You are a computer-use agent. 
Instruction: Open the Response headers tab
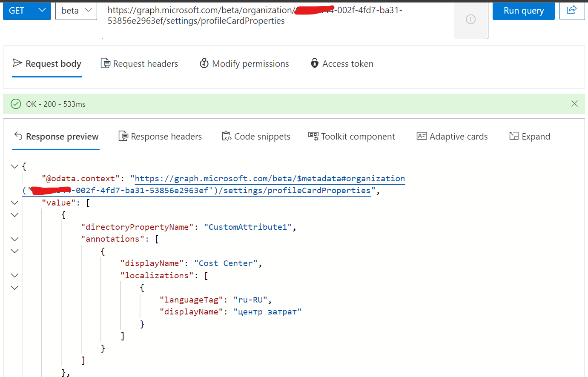pyautogui.click(x=160, y=137)
